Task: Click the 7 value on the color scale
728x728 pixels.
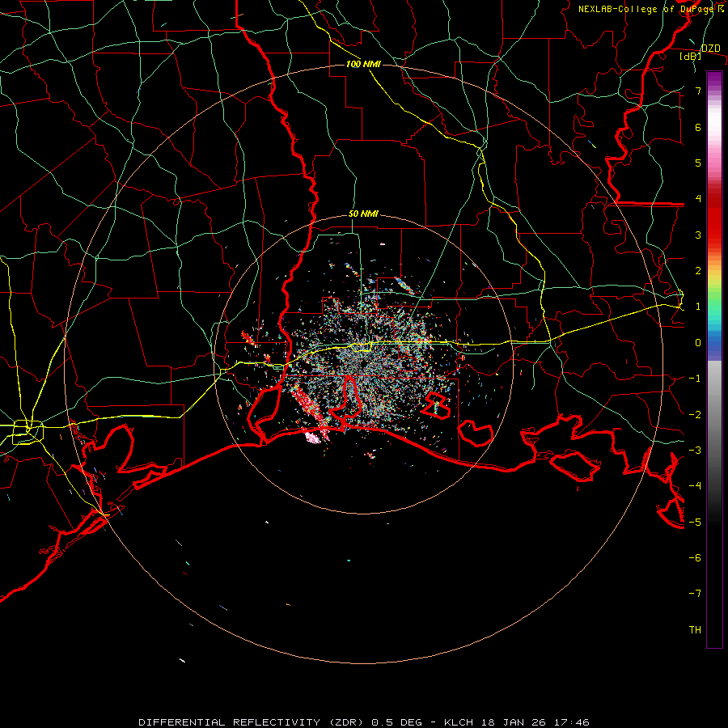Action: coord(698,91)
